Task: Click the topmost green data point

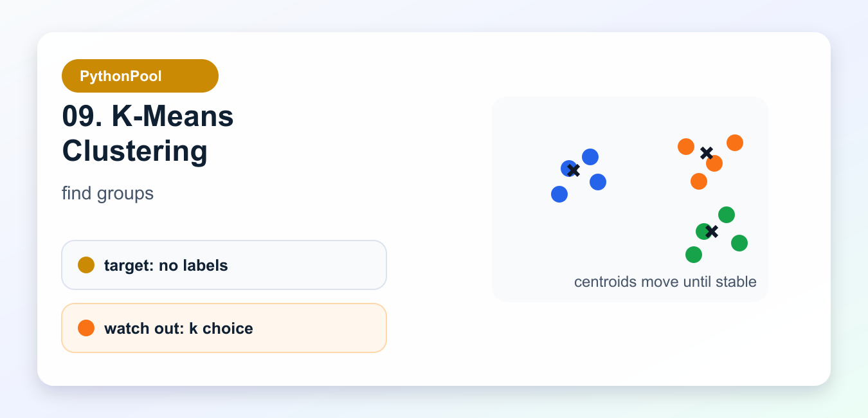Action: pyautogui.click(x=727, y=215)
